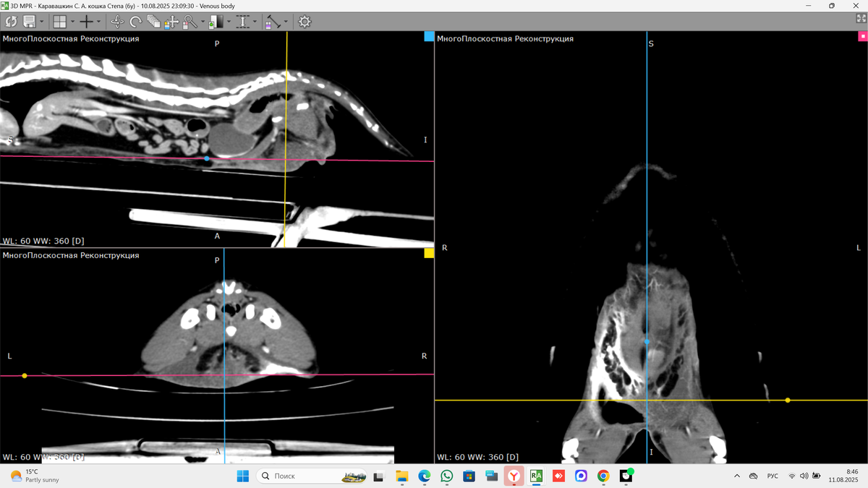Open the AnyDesk taskbar icon
The image size is (868, 488).
558,476
